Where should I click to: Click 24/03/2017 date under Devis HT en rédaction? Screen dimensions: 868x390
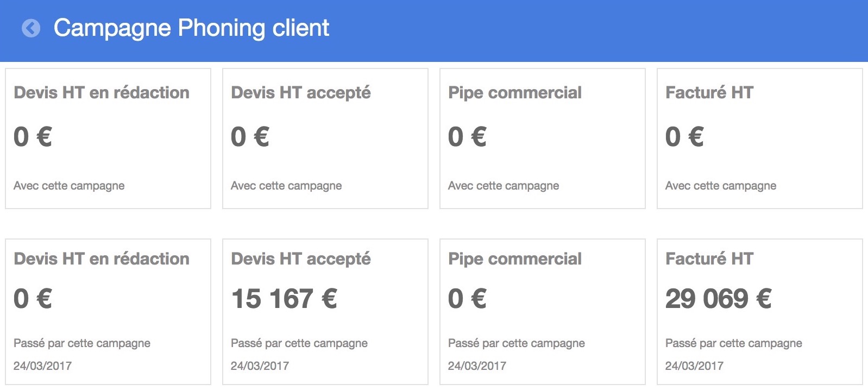42,366
